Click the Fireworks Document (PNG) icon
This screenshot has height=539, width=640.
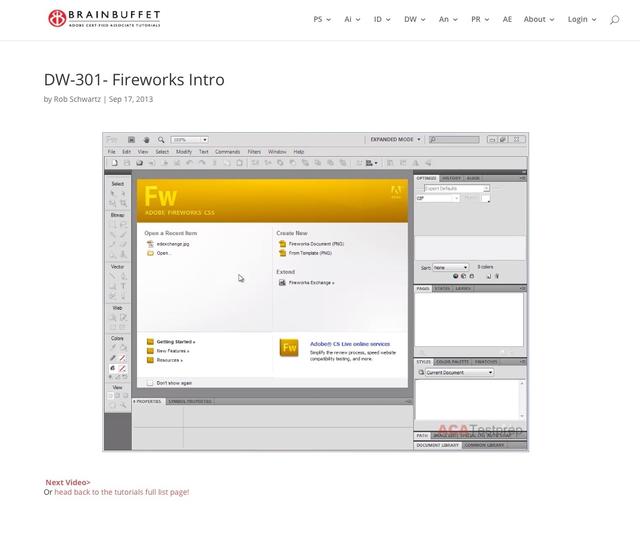coord(282,244)
